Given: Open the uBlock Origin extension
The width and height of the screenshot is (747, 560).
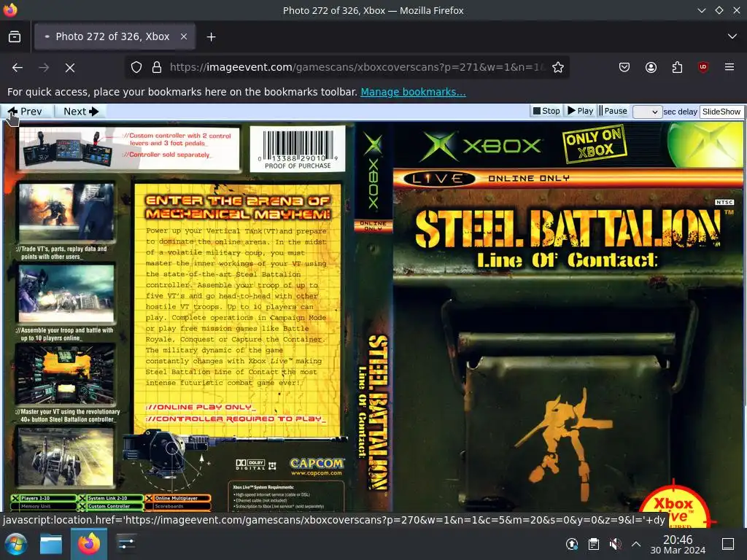Looking at the screenshot, I should coord(703,68).
